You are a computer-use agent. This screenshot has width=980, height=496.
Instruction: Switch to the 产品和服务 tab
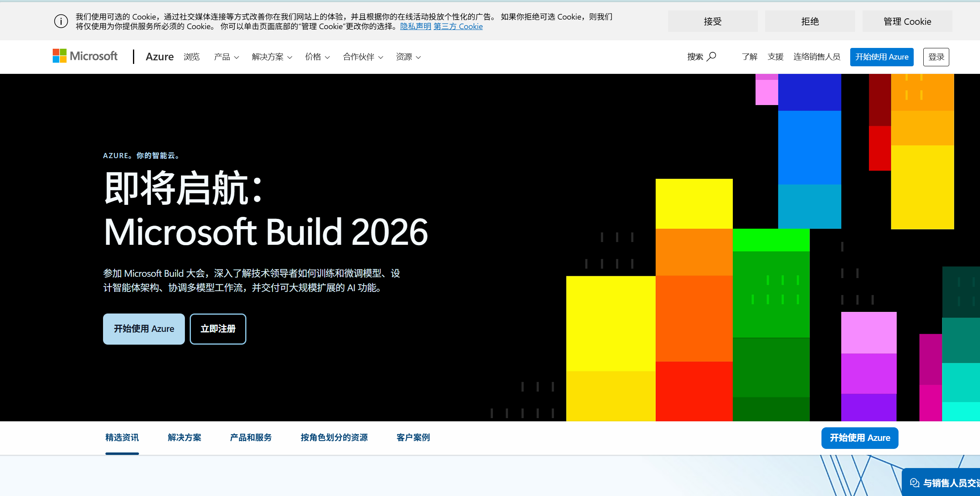point(251,437)
